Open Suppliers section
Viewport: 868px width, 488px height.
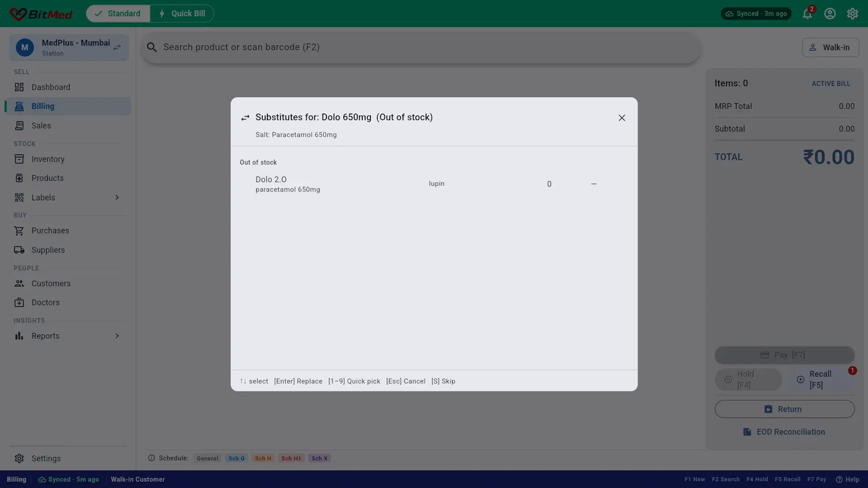pyautogui.click(x=68, y=250)
